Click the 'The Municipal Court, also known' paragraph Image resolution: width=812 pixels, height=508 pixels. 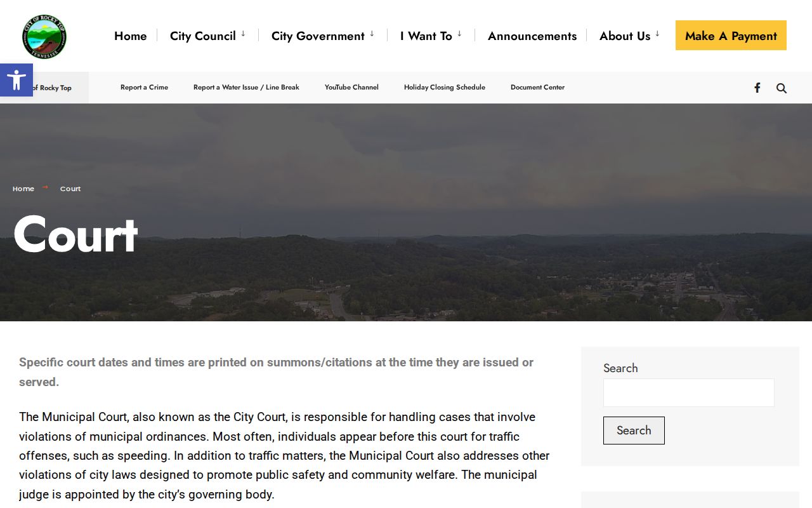pyautogui.click(x=284, y=455)
